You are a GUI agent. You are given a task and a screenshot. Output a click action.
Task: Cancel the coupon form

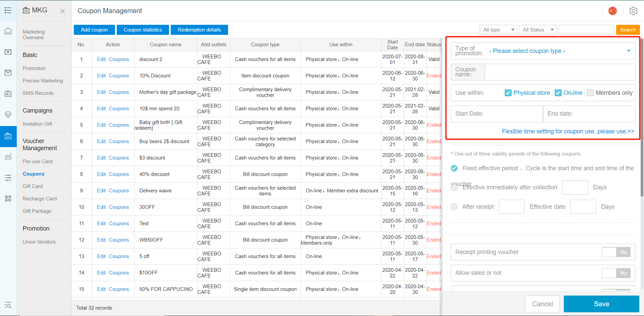[x=542, y=304]
